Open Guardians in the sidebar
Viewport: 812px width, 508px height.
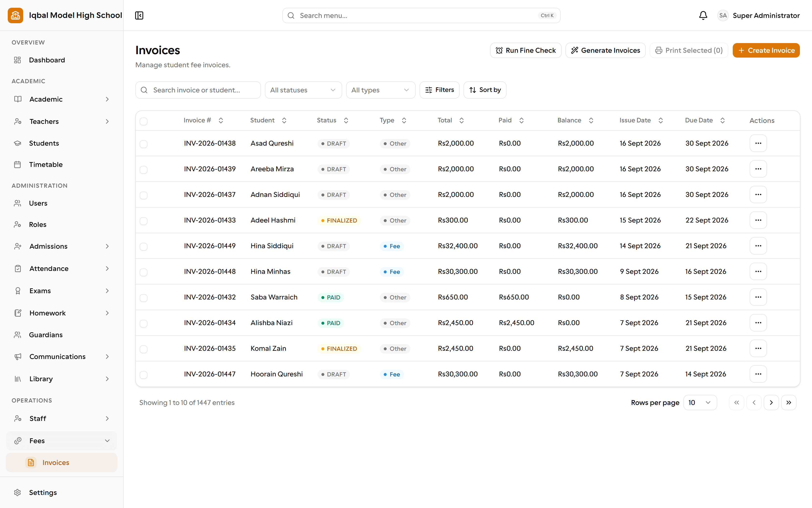click(x=62, y=335)
